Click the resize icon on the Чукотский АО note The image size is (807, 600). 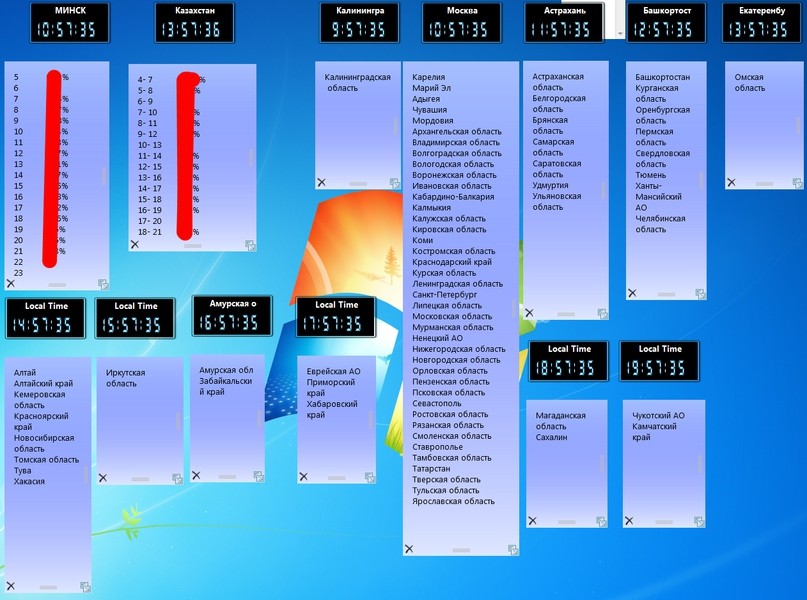pyautogui.click(x=699, y=522)
